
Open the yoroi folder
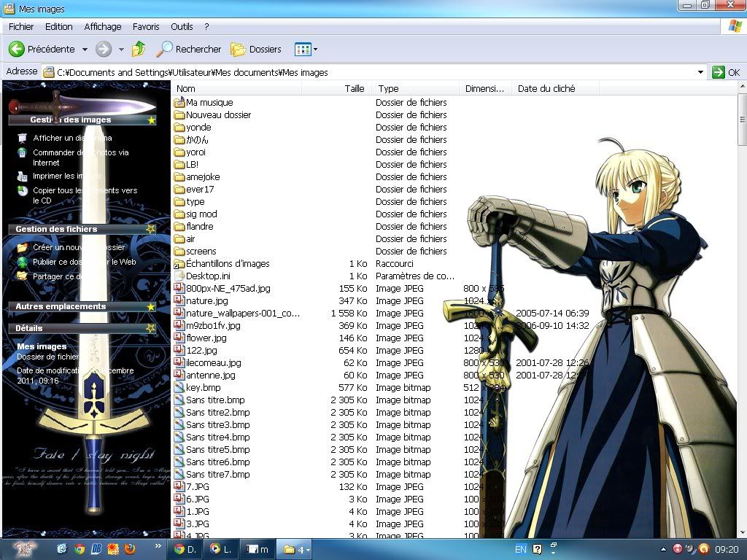[196, 152]
